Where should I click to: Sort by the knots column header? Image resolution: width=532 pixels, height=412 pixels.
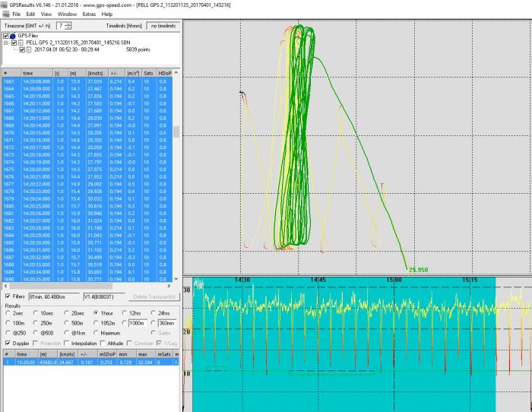(95, 73)
